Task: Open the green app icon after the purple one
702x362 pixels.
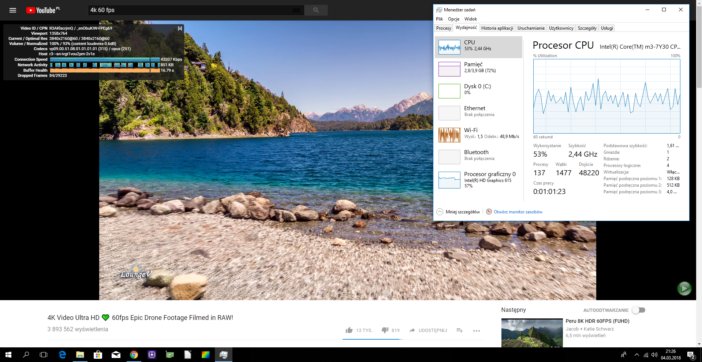Action: (x=170, y=355)
